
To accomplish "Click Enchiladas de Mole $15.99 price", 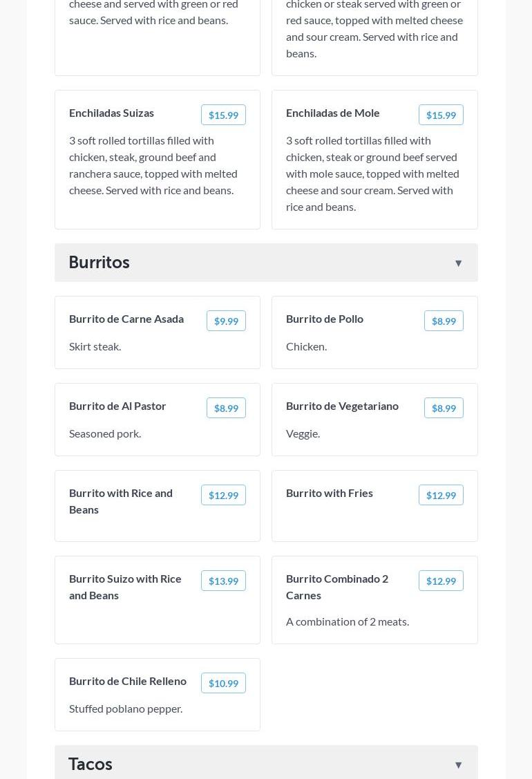I will 441,115.
